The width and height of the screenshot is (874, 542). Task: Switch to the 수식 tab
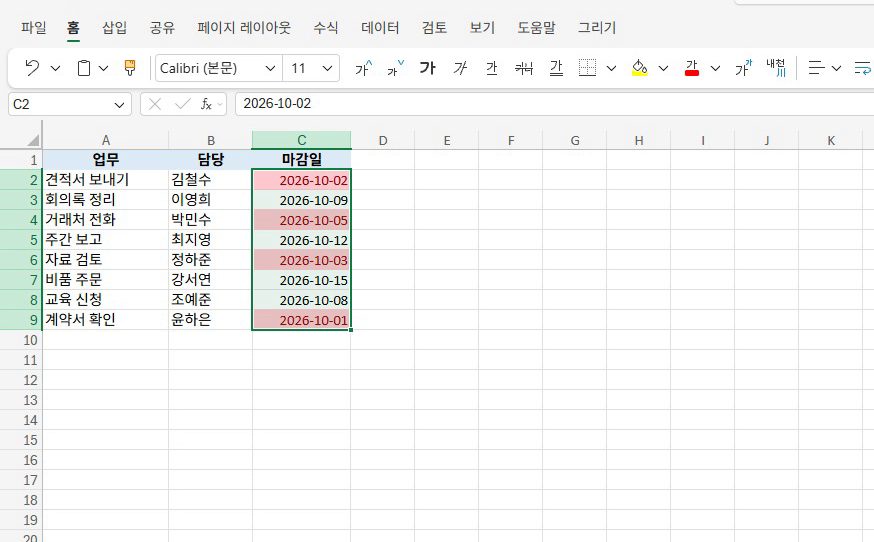(x=326, y=27)
